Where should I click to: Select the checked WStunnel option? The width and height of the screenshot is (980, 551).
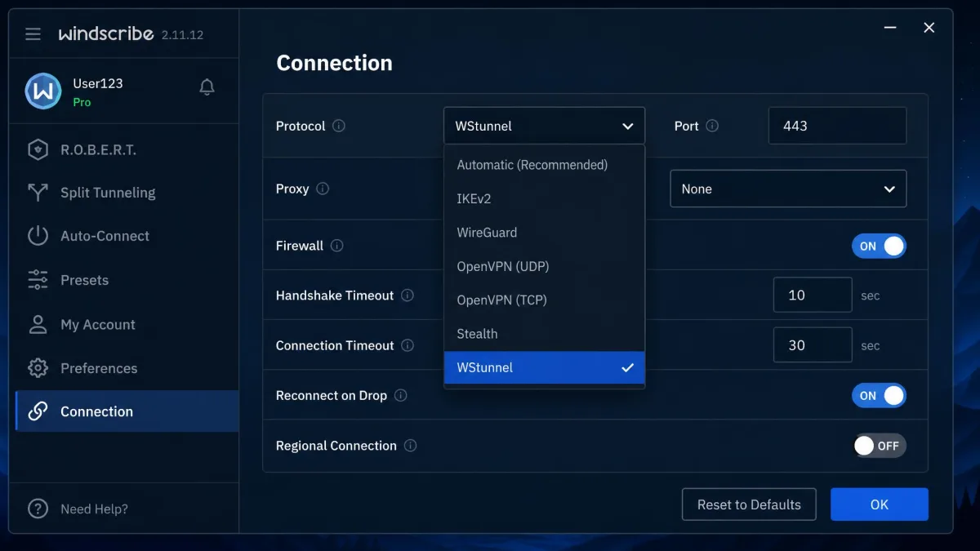click(544, 367)
